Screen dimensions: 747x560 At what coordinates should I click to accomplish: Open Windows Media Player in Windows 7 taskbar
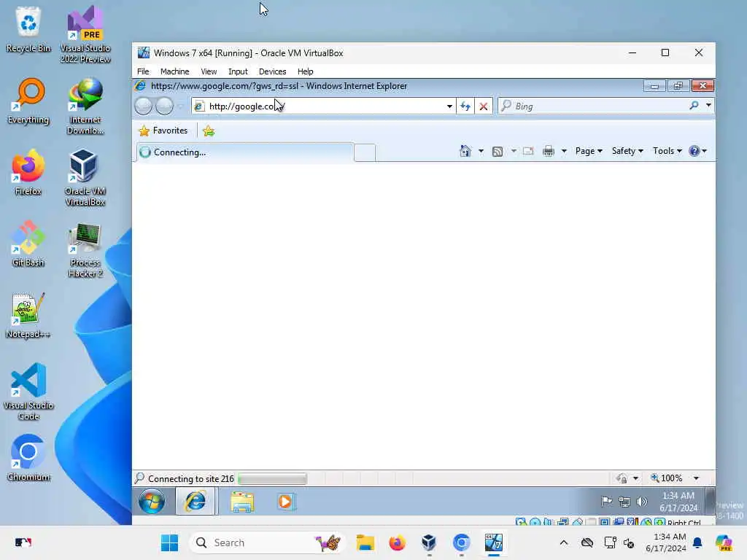[x=286, y=502]
